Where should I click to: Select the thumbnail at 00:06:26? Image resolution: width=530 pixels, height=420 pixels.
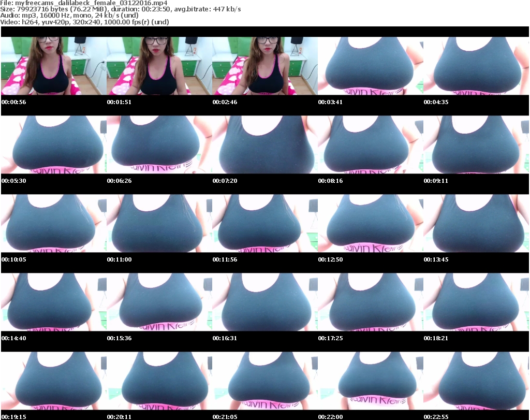pos(159,144)
